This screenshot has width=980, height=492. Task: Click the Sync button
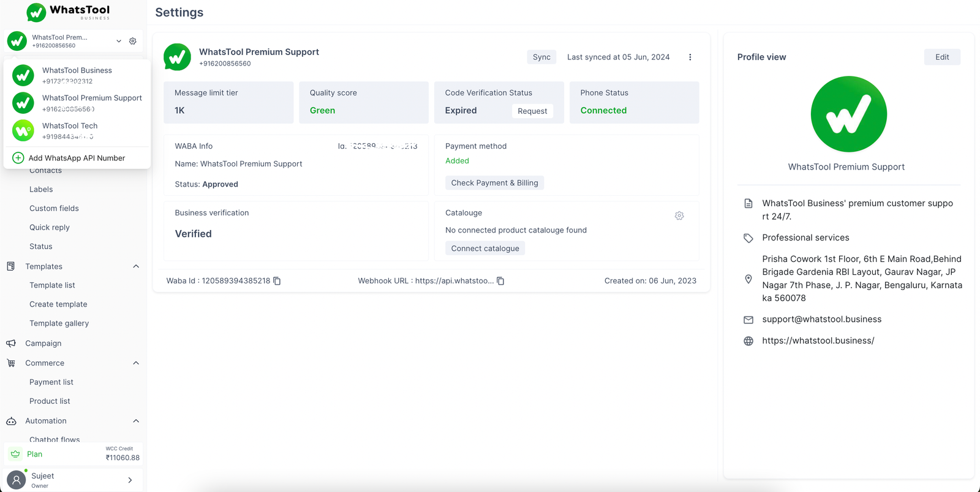pyautogui.click(x=541, y=57)
